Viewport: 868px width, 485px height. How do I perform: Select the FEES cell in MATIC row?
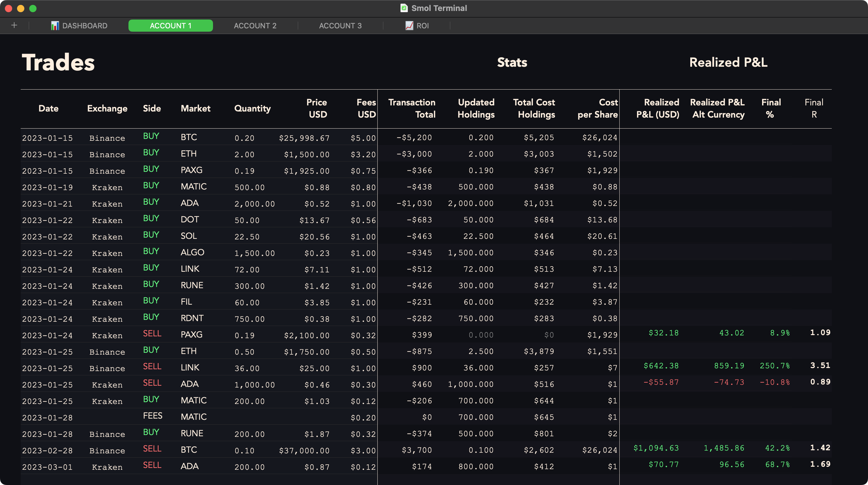152,416
